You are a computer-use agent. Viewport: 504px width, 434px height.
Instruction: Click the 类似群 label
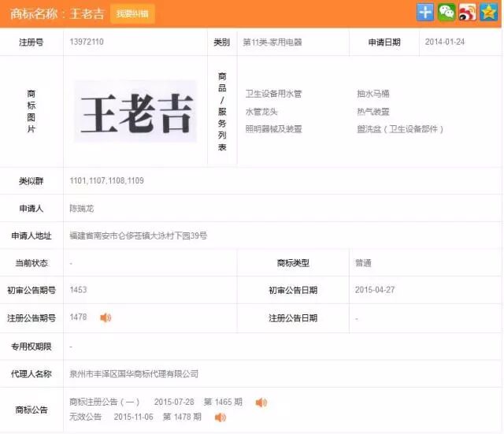pyautogui.click(x=31, y=181)
